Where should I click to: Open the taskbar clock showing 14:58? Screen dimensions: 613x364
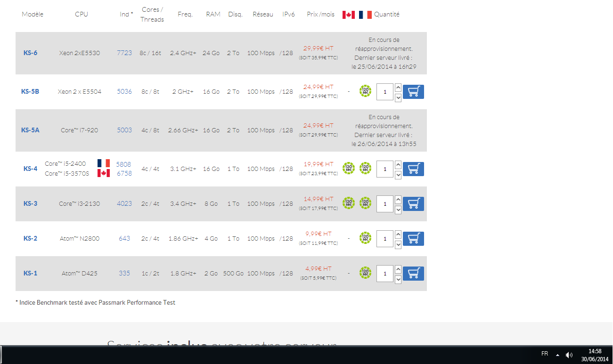pos(595,355)
